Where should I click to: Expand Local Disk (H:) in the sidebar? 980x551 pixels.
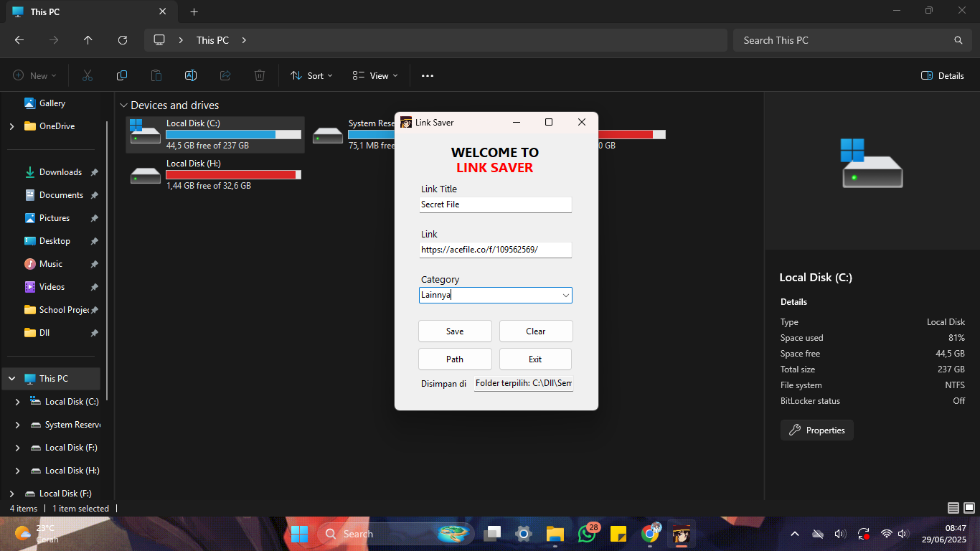(x=18, y=470)
